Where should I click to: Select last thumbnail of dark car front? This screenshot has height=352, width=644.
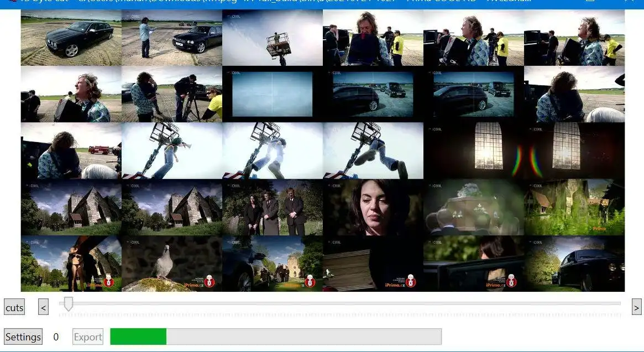pos(574,263)
